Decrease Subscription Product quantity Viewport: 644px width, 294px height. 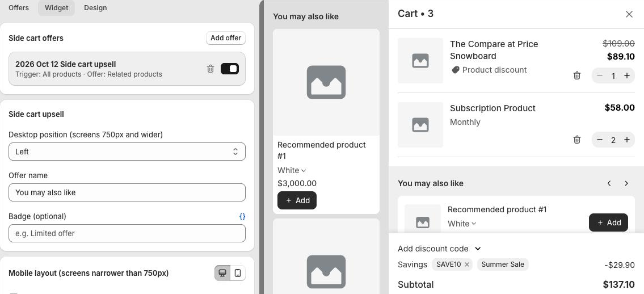coord(600,140)
